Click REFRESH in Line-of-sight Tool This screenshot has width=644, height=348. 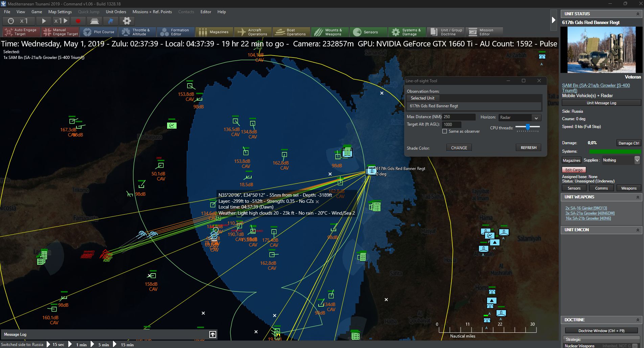coord(529,148)
